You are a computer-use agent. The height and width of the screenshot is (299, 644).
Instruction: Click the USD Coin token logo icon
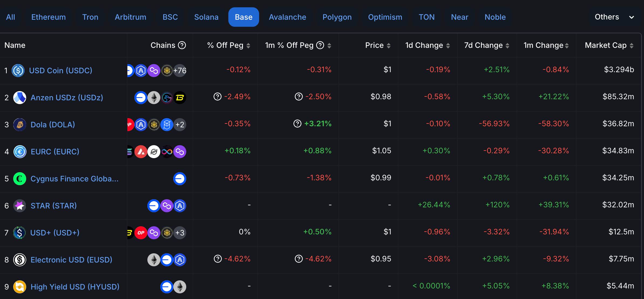[x=18, y=71]
